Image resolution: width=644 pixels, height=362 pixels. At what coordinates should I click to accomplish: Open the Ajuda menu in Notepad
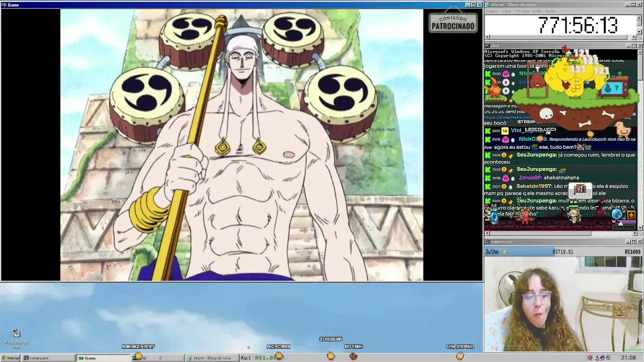[x=550, y=11]
